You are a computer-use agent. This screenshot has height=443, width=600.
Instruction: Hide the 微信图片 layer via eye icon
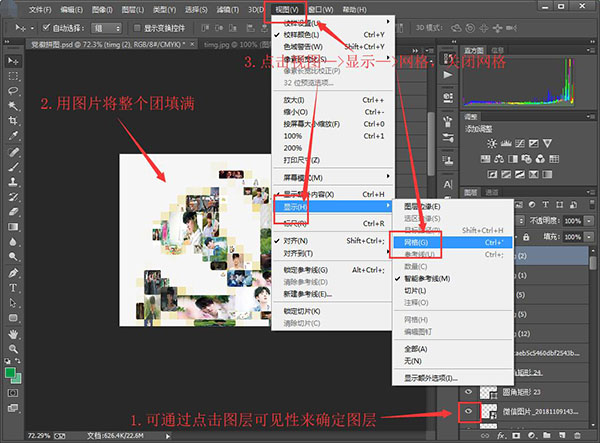(x=469, y=411)
